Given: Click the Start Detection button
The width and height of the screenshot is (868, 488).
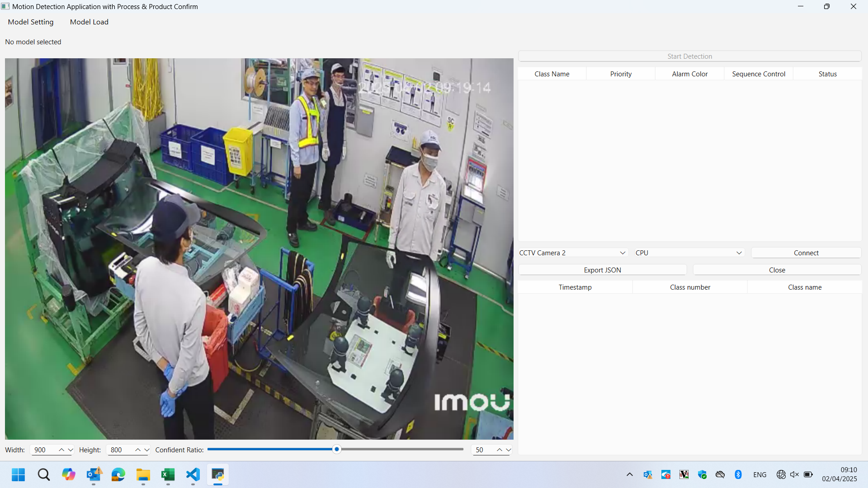Looking at the screenshot, I should point(689,56).
